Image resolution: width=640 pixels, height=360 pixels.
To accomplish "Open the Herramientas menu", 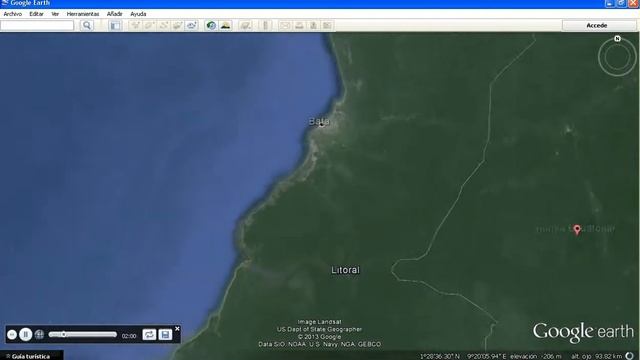I will tap(83, 14).
